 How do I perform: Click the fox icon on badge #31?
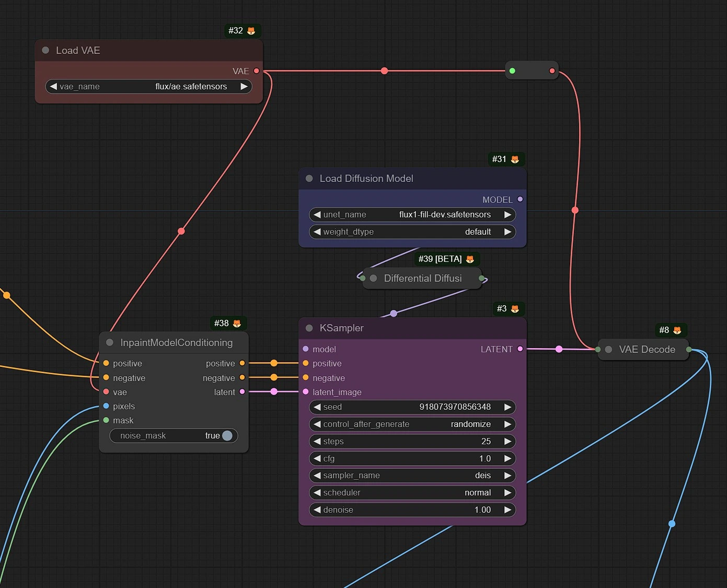pyautogui.click(x=515, y=159)
